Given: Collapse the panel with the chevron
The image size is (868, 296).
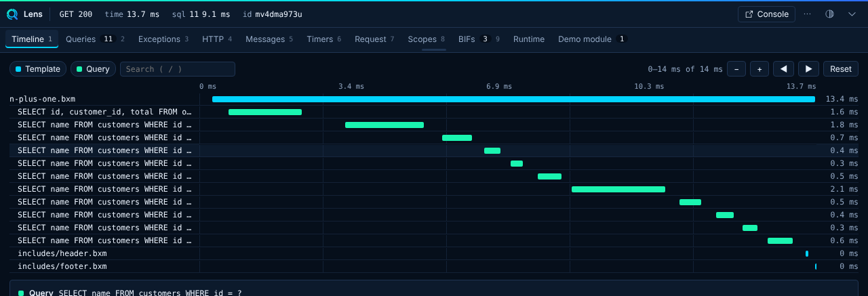Looking at the screenshot, I should coord(852,14).
